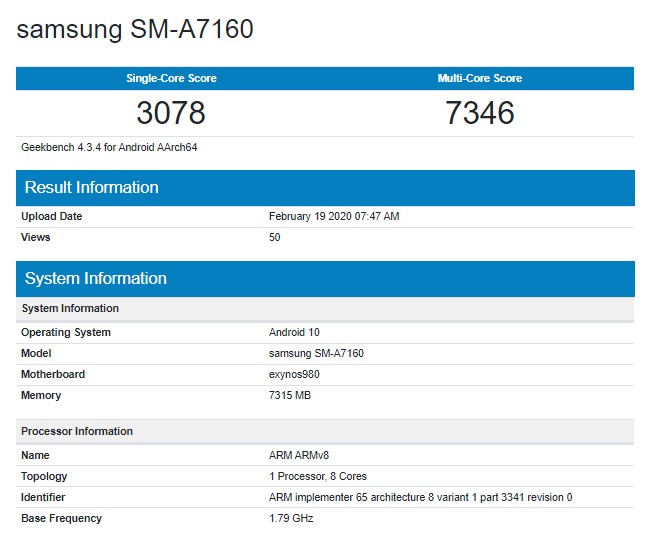Select the 'ARM implementer 65 architecture' identifier value
Viewport: 647px width, 537px height.
tap(420, 498)
